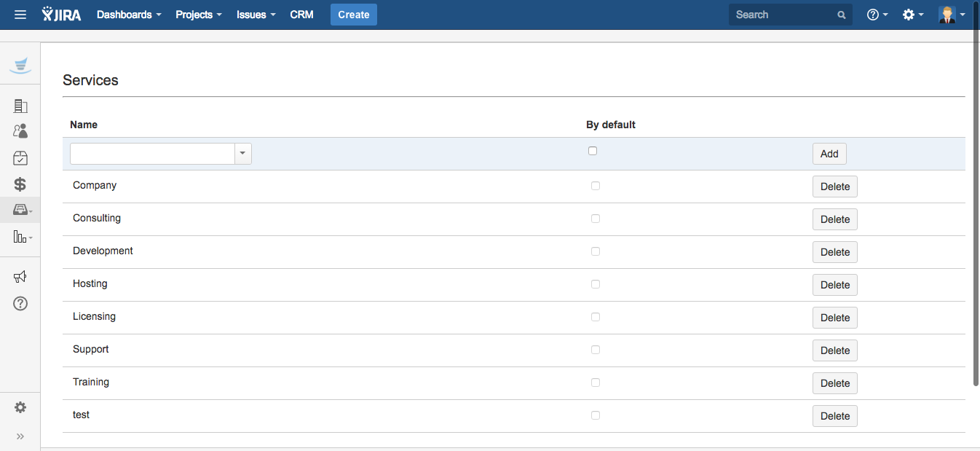
Task: Open the sidebar settings gear icon
Action: pyautogui.click(x=20, y=407)
